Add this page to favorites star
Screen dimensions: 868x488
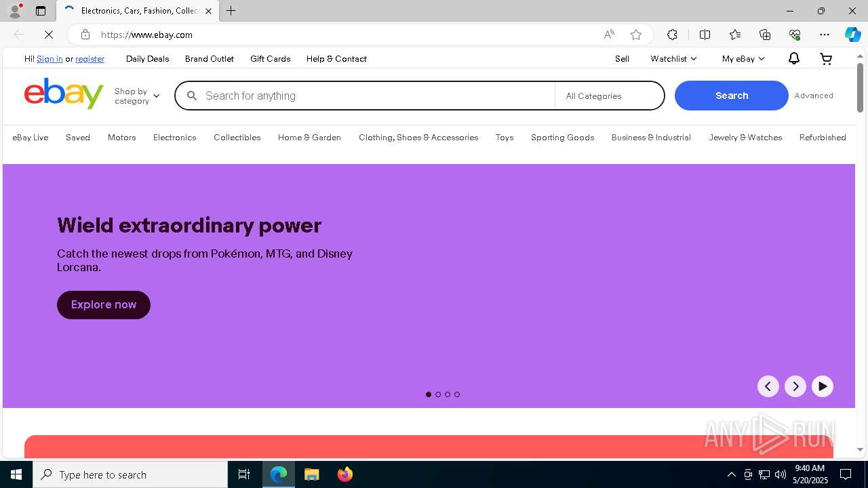coord(636,35)
